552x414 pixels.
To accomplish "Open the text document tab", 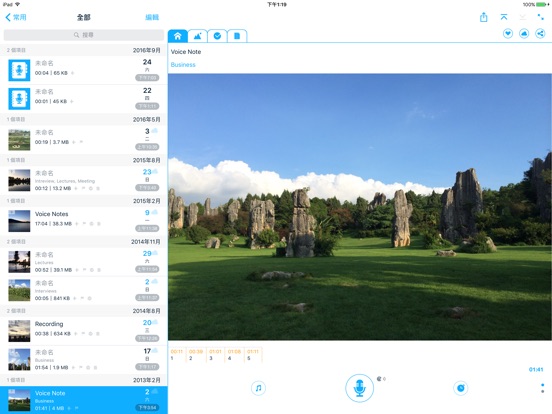I will point(237,36).
